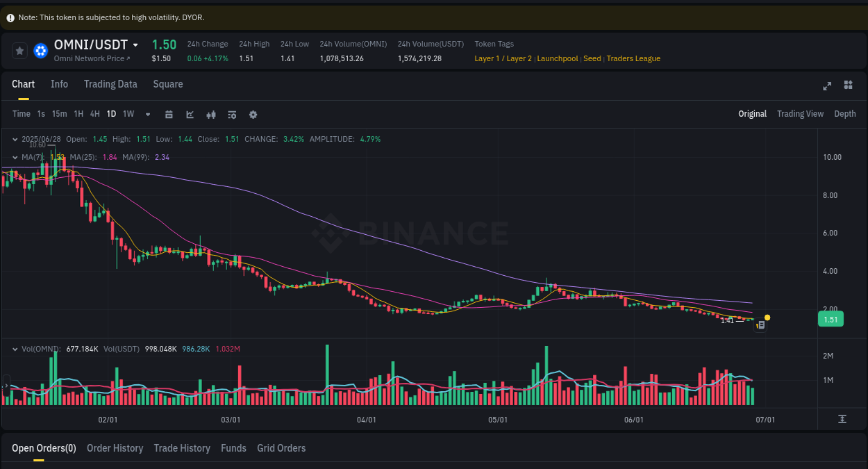Open the OMNI/USDT pair dropdown
The width and height of the screenshot is (868, 469).
click(136, 44)
